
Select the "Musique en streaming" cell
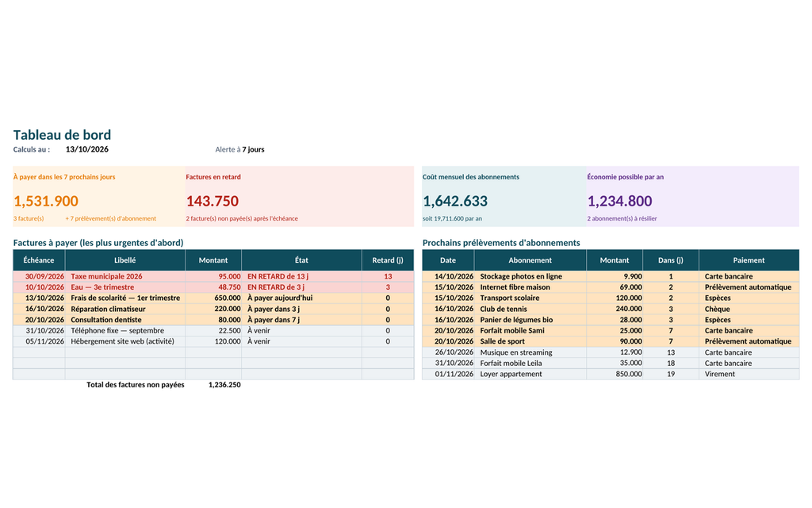point(530,352)
